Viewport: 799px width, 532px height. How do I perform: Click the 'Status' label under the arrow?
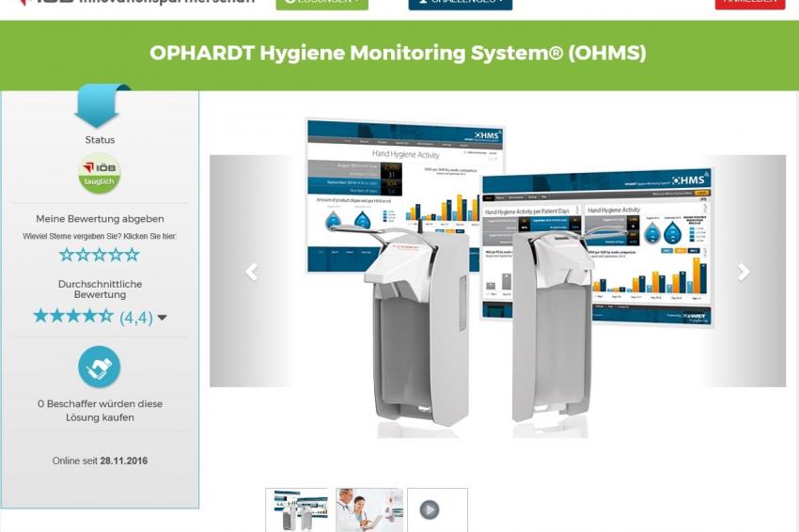pos(100,140)
